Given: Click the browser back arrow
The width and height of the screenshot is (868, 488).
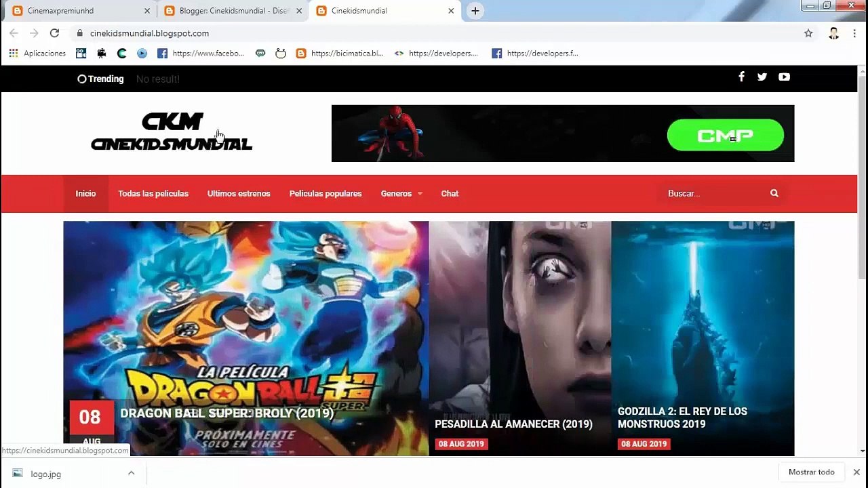Looking at the screenshot, I should 14,33.
